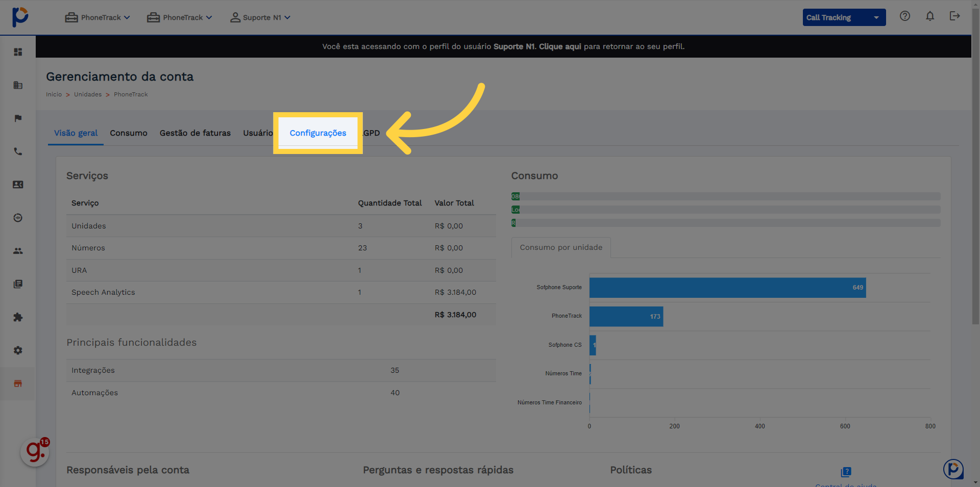Viewport: 980px width, 487px height.
Task: Switch to the LGPD tab
Action: click(371, 133)
